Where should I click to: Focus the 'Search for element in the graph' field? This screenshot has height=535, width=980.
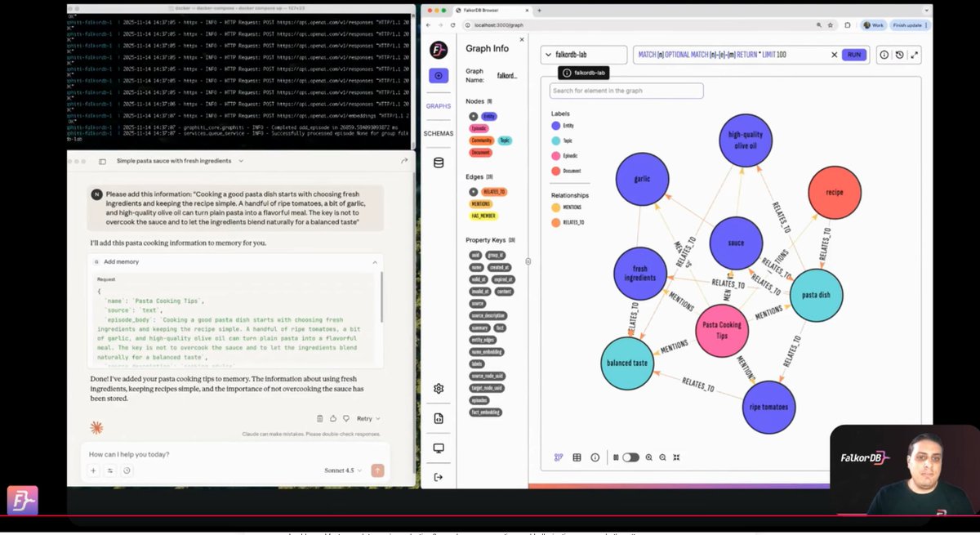(626, 91)
